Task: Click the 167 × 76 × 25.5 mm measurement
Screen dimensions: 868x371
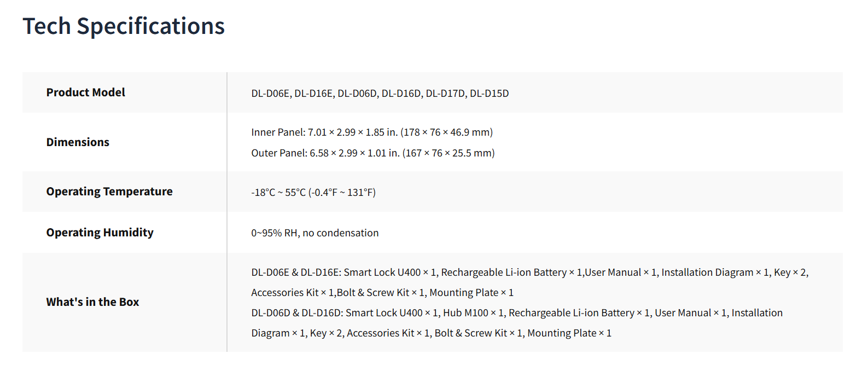Action: coord(448,153)
